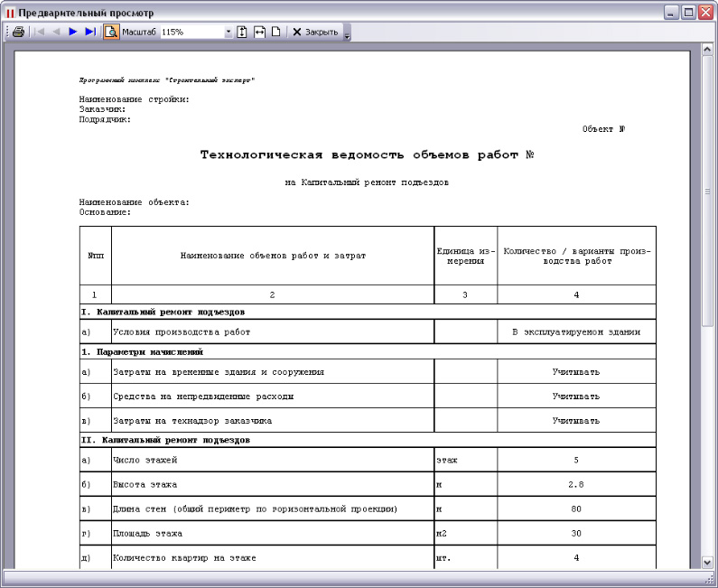Click the "Объект №" label
This screenshot has width=718, height=588.
tap(603, 129)
